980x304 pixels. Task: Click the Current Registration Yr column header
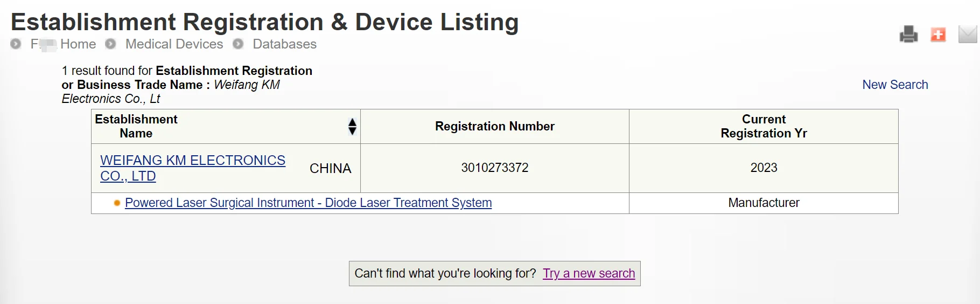click(x=764, y=126)
